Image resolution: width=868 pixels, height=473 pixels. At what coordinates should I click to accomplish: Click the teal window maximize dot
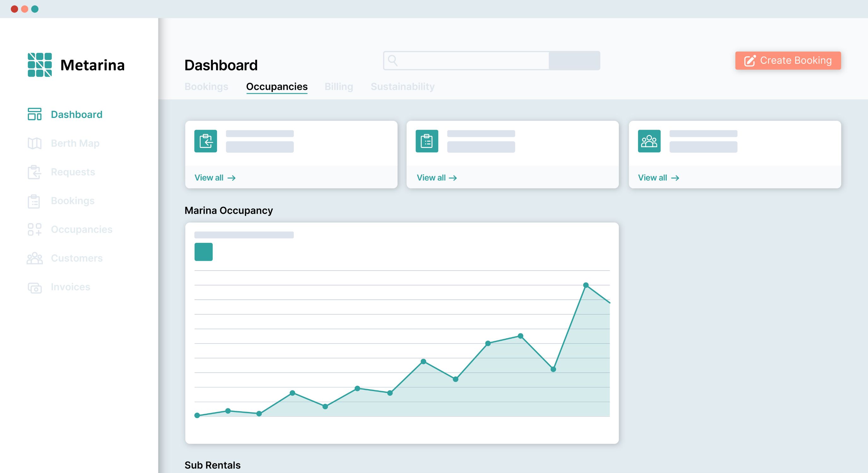pos(35,9)
